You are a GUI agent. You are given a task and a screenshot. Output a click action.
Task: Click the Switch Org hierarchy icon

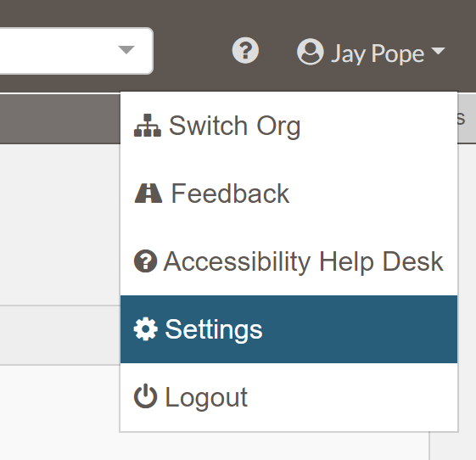pyautogui.click(x=148, y=126)
